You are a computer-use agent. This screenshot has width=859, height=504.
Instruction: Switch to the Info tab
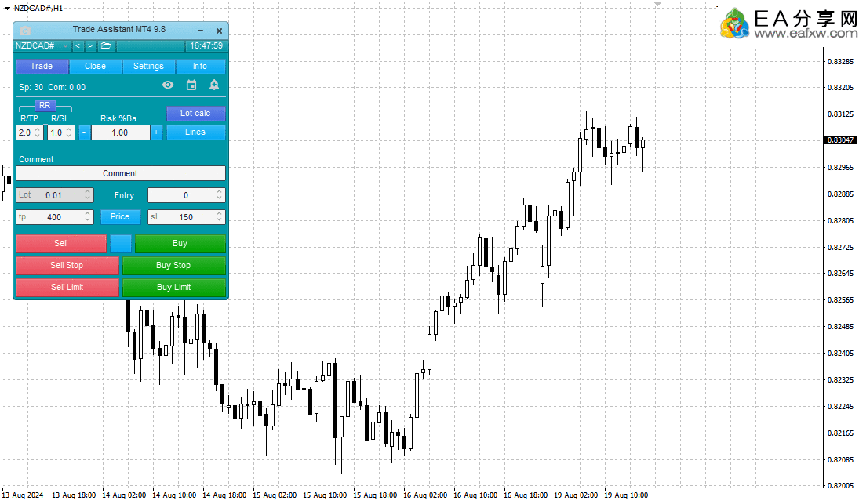[200, 66]
